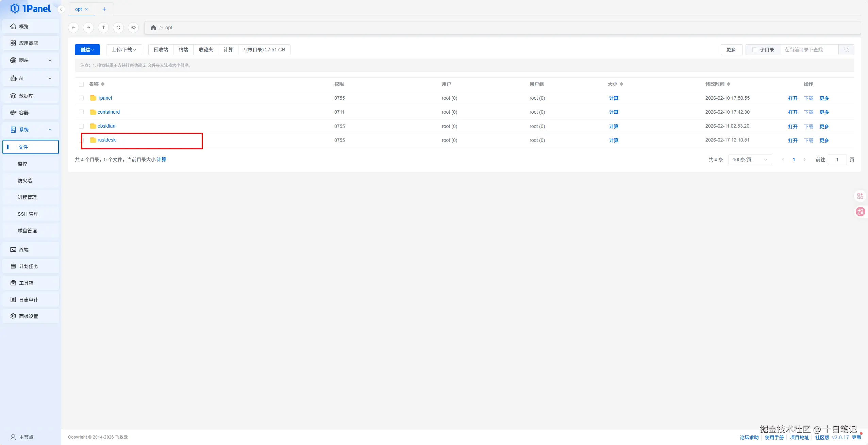Click the search magnifier icon
Image resolution: width=868 pixels, height=445 pixels.
(846, 50)
